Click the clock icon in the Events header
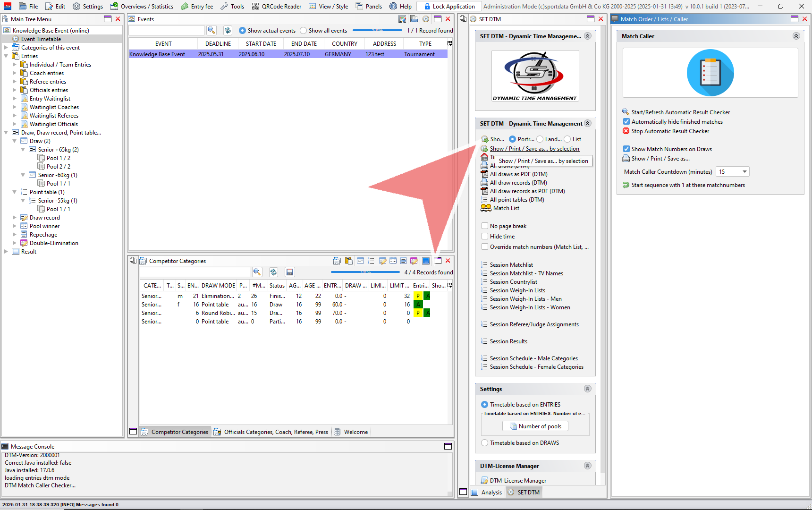The width and height of the screenshot is (812, 510). 426,19
